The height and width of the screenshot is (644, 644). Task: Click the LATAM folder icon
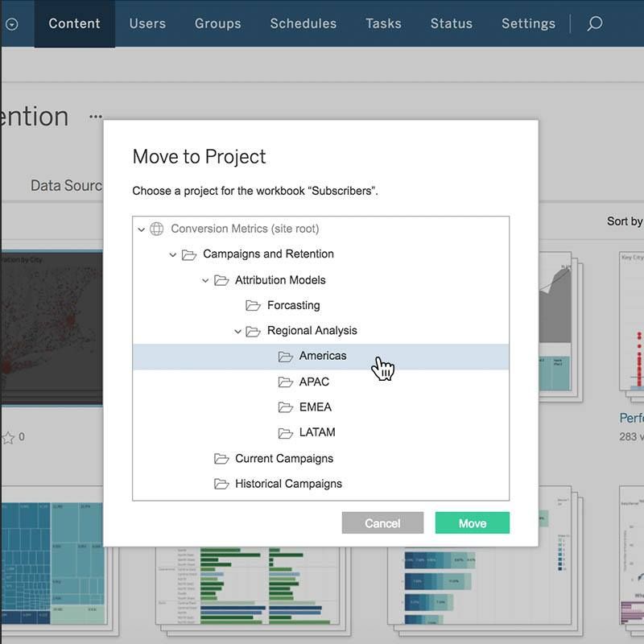coord(286,432)
